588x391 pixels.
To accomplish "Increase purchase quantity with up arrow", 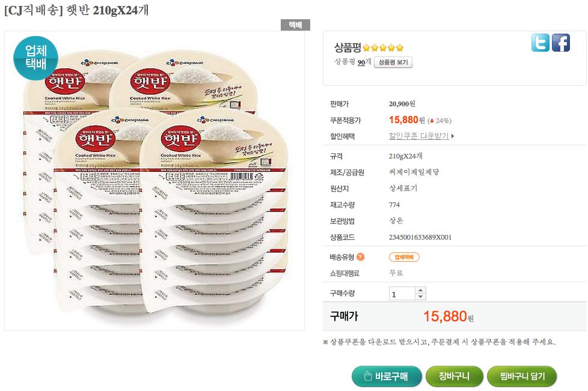I will 421,291.
